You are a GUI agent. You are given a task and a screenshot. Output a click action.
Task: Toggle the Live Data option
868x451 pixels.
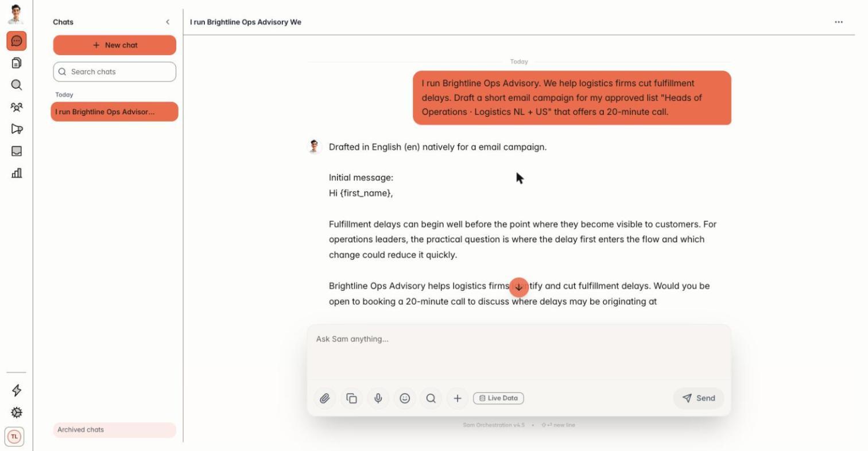[x=498, y=398]
